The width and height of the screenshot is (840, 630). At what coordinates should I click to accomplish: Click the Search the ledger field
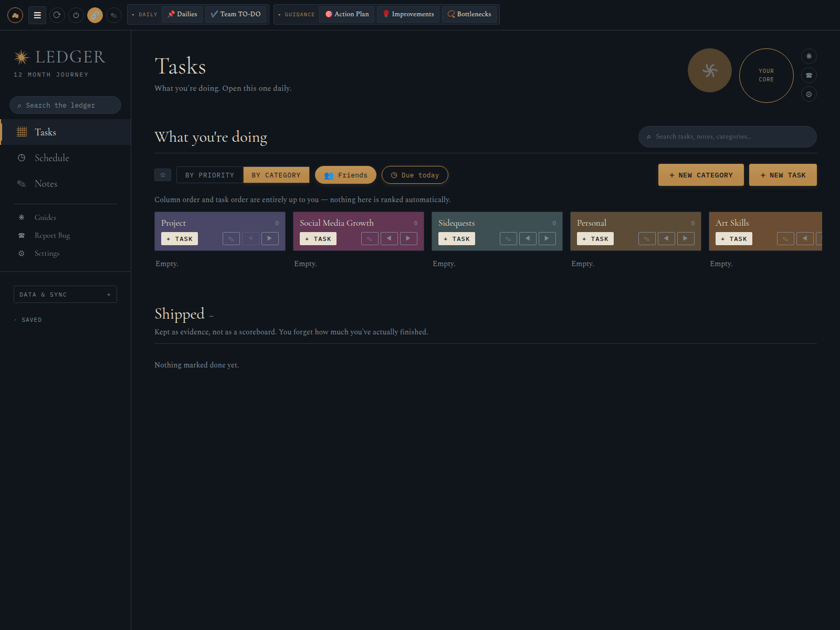point(65,105)
